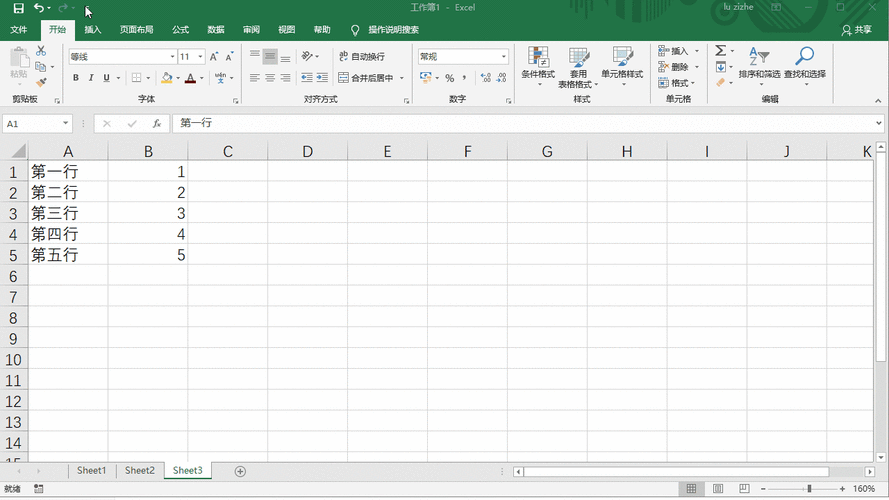
Task: Click the 操作说明搜索 search box
Action: (x=393, y=29)
